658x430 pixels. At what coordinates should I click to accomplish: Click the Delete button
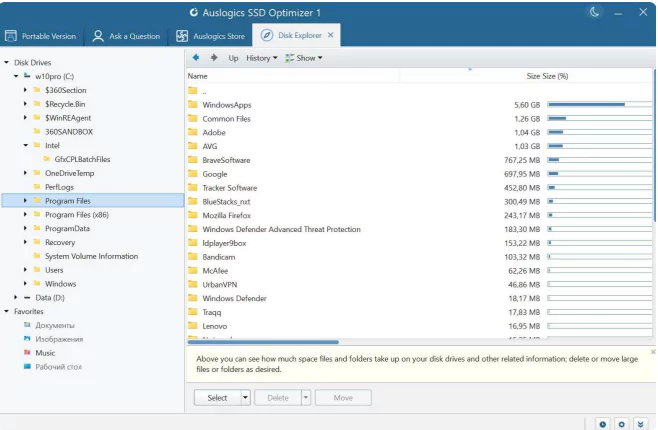(x=278, y=397)
